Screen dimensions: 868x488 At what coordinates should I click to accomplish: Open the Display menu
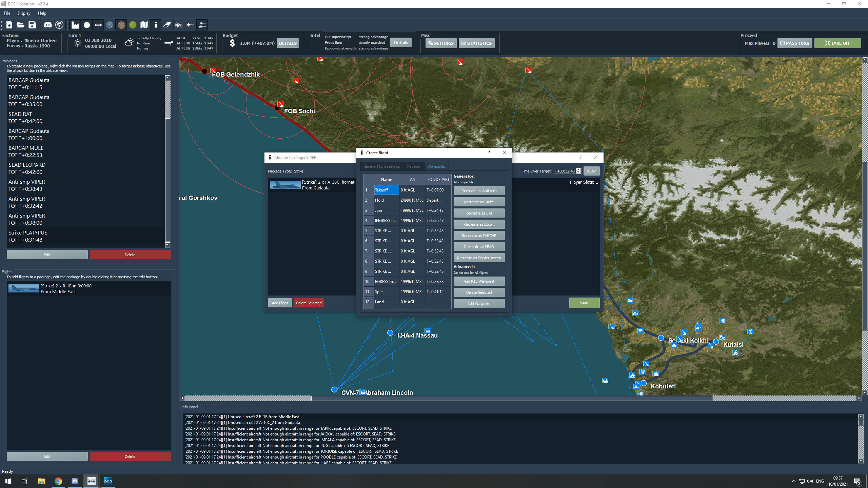click(x=24, y=13)
